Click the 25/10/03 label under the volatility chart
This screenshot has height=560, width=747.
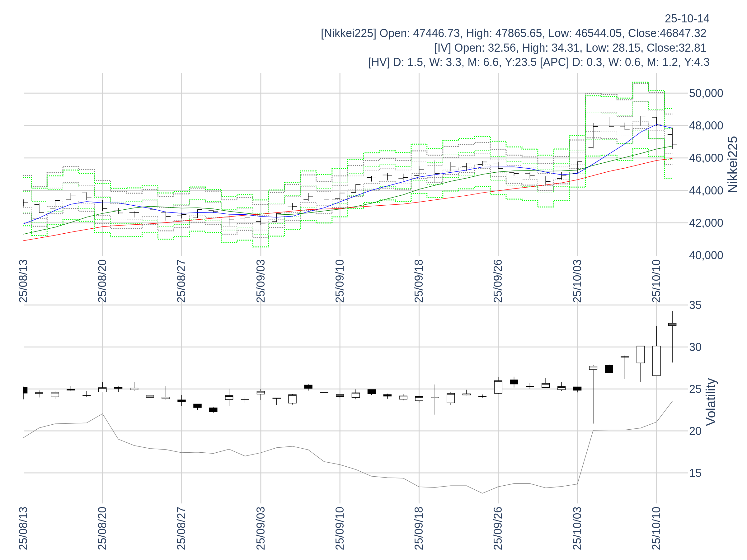[x=577, y=528]
